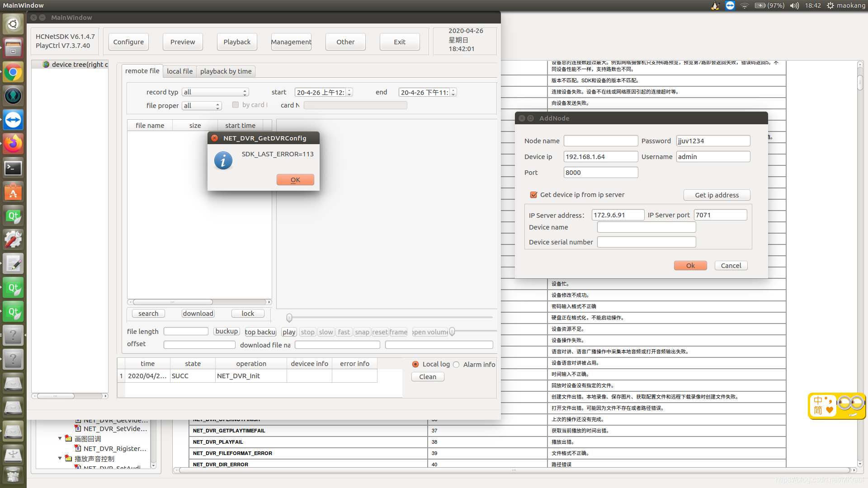
Task: Click the snap button in playback controls
Action: point(361,332)
